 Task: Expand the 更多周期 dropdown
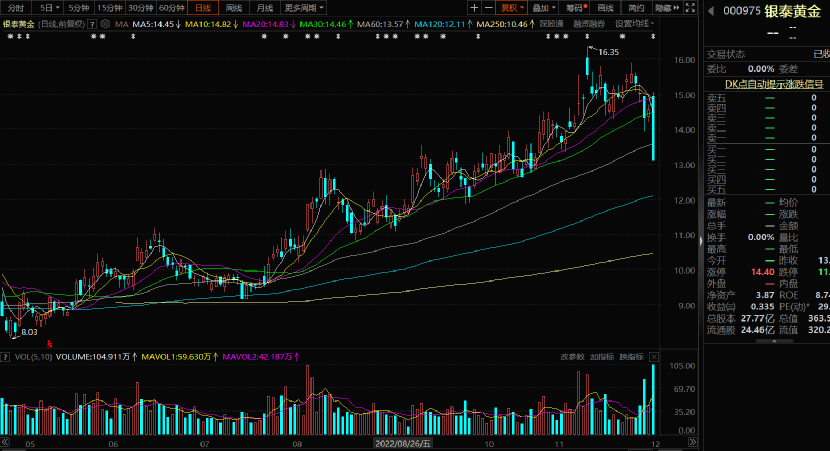(303, 8)
